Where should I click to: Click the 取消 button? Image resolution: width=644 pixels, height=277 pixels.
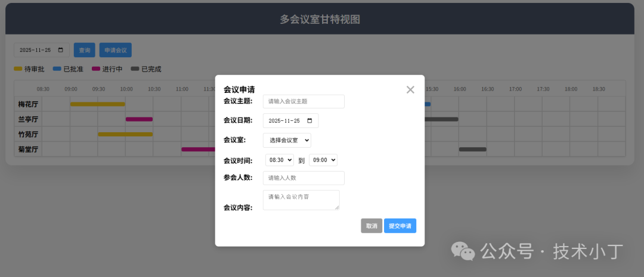click(x=371, y=226)
